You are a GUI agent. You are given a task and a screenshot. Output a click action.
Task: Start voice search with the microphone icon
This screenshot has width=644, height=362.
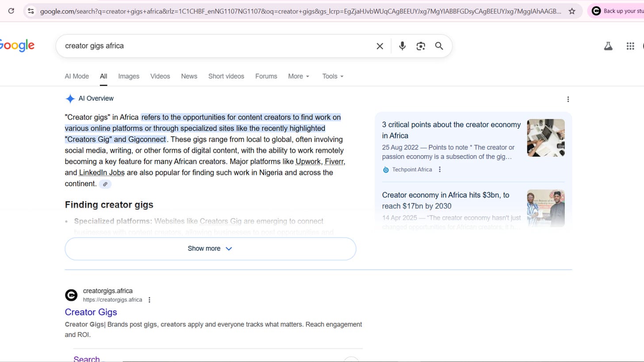402,46
